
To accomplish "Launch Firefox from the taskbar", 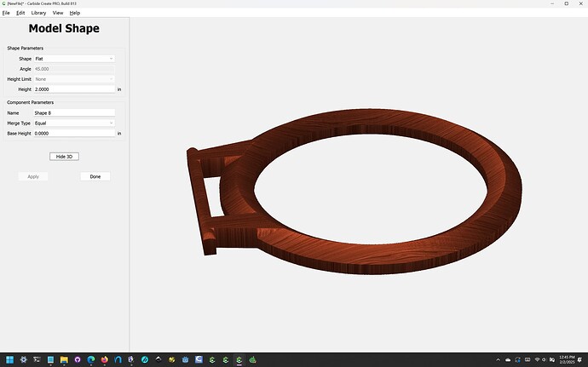I will [104, 360].
